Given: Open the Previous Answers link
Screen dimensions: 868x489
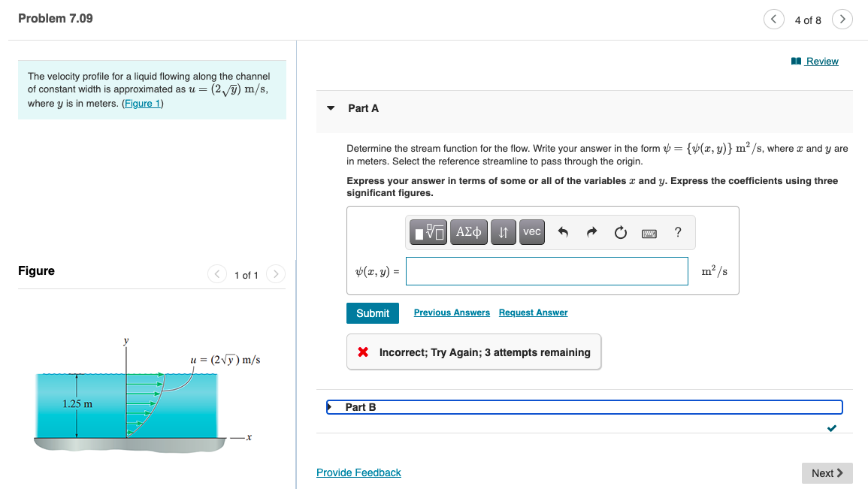Looking at the screenshot, I should click(x=452, y=312).
